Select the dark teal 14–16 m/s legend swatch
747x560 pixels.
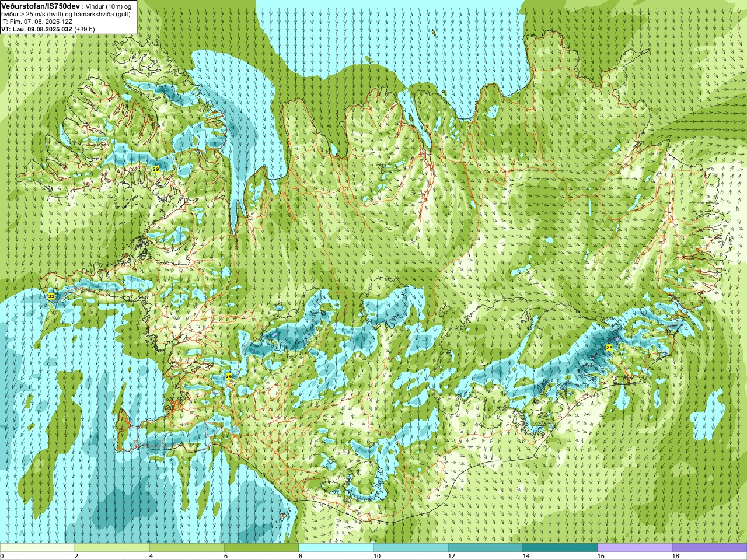[560, 548]
